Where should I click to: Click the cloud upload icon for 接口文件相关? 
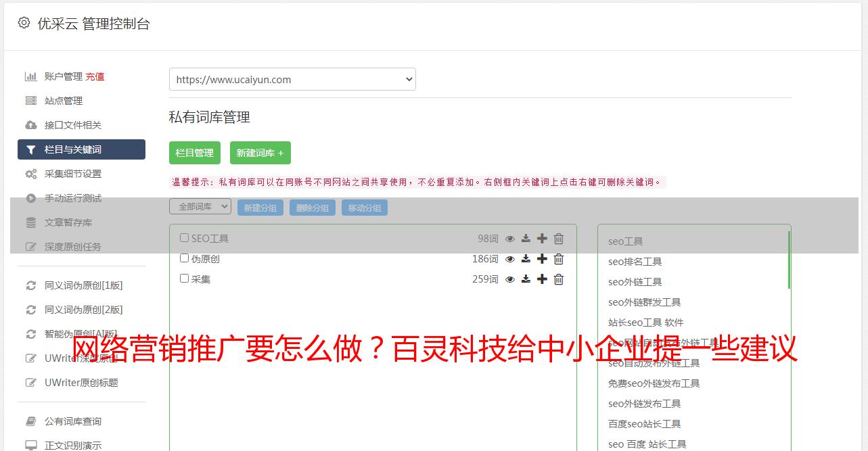coord(31,125)
